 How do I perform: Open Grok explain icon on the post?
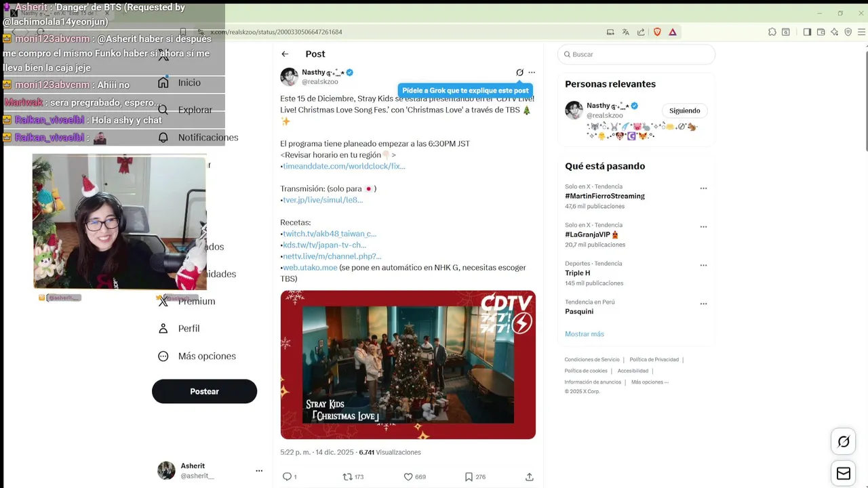(519, 73)
